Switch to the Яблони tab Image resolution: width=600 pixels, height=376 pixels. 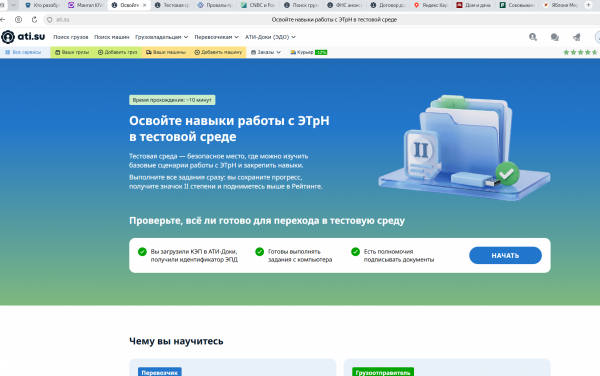tap(561, 5)
